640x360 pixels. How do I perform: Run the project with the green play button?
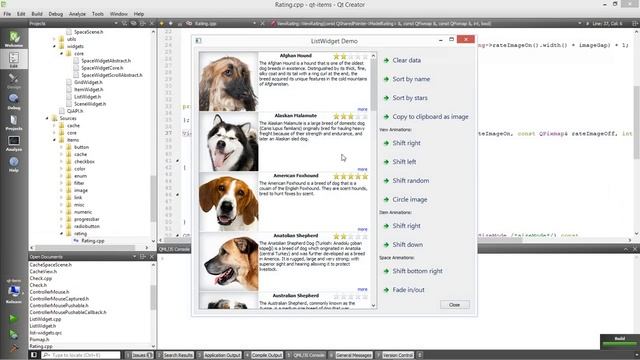pos(13,318)
